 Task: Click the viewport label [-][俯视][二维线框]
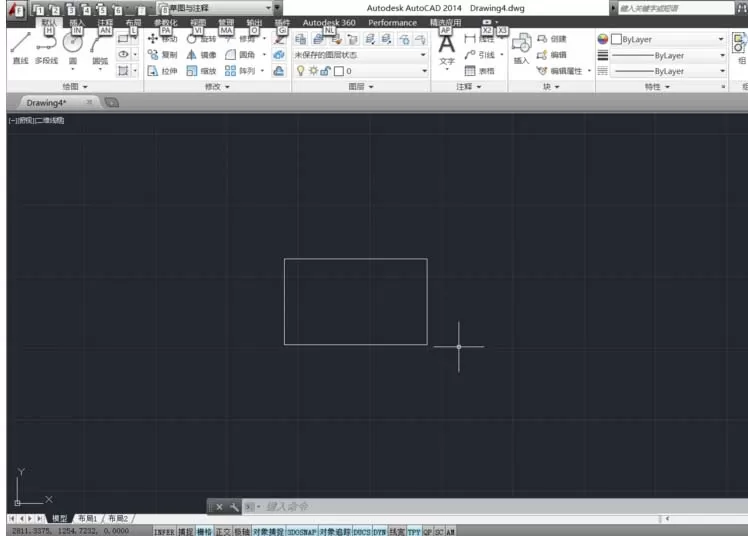(36, 120)
